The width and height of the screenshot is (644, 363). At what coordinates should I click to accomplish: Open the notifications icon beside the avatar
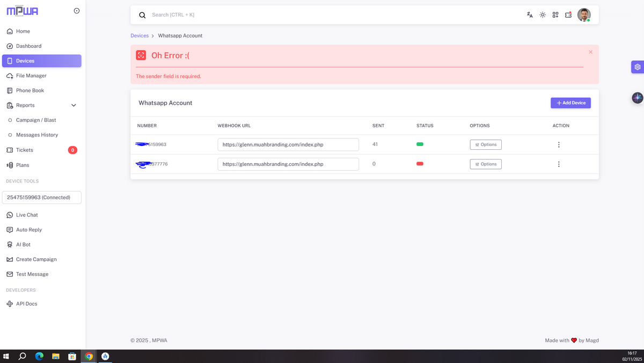(x=568, y=15)
